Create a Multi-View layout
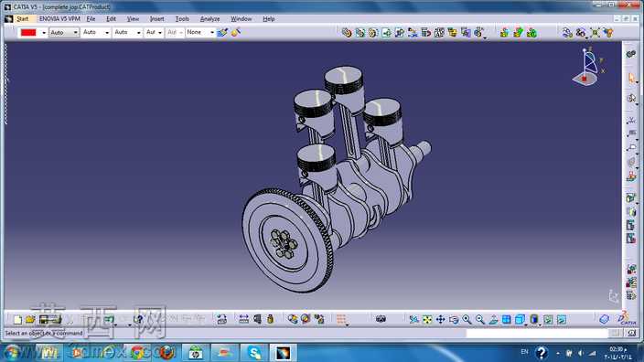The height and width of the screenshot is (362, 644). 507,319
